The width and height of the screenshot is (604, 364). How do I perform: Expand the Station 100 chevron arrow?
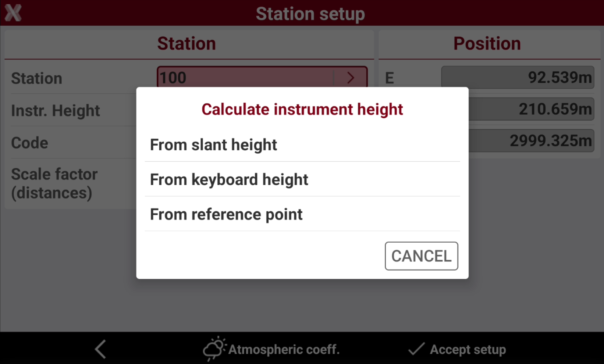pos(351,78)
